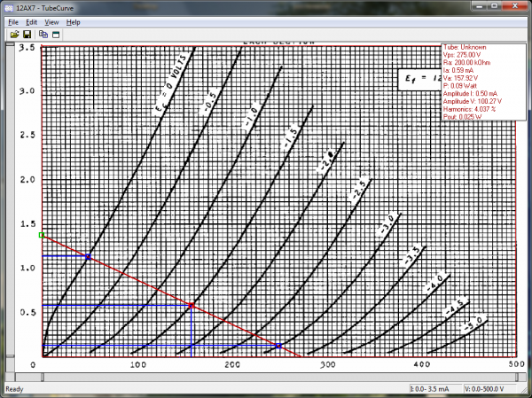The width and height of the screenshot is (532, 398).
Task: Open the File menu
Action: [x=12, y=21]
